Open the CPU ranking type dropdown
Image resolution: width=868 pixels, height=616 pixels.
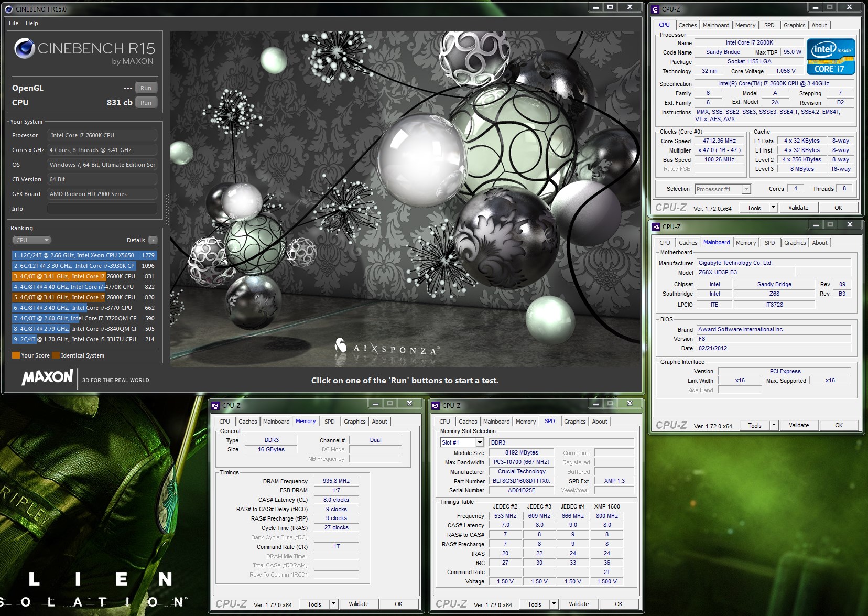click(x=31, y=240)
